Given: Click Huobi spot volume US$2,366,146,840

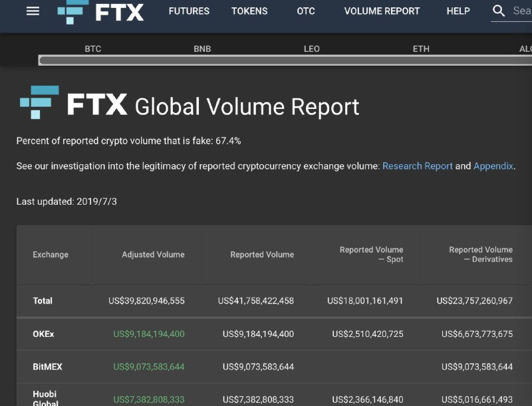Looking at the screenshot, I should tap(368, 399).
